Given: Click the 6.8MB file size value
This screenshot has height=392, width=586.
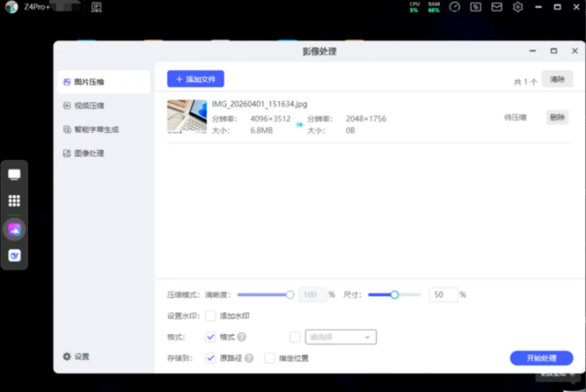Looking at the screenshot, I should [x=261, y=130].
